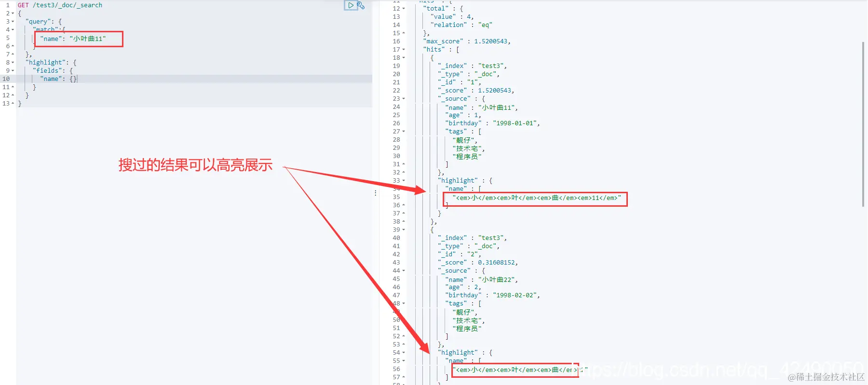Click the "程序员" tag at line 30
Viewport: 868px width, 385px height.
click(467, 157)
